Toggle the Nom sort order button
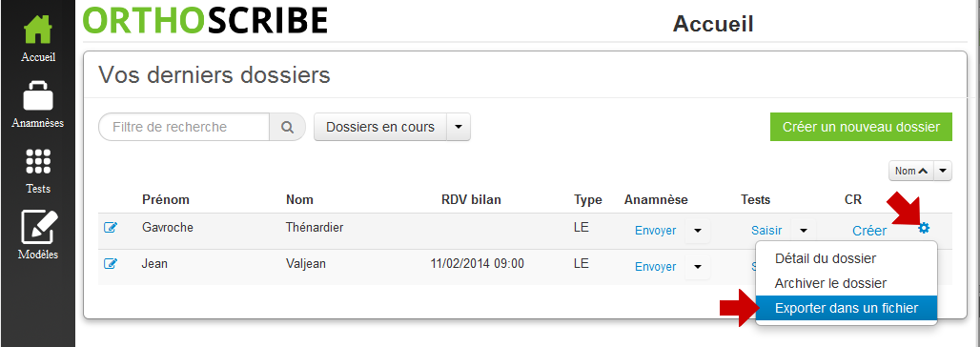Viewport: 980px width, 347px height. (912, 171)
